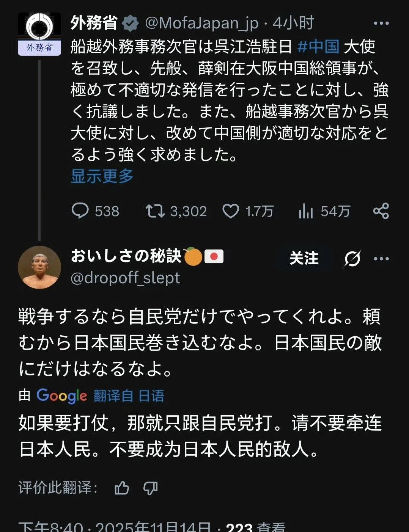The width and height of the screenshot is (409, 532).
Task: Open @MofaJapan_jp handle profile
Action: (202, 24)
